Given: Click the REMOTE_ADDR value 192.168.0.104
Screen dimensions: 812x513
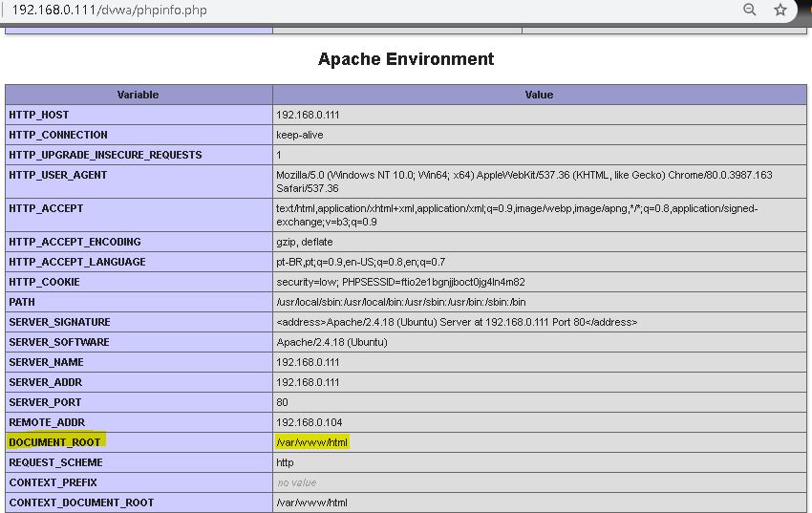Looking at the screenshot, I should point(310,422).
